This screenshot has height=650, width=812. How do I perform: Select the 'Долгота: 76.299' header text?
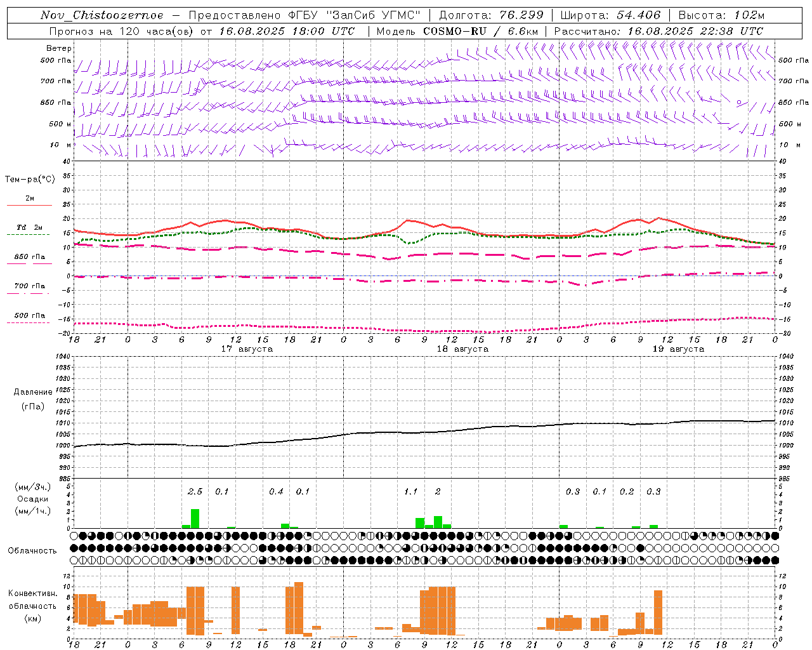[491, 15]
